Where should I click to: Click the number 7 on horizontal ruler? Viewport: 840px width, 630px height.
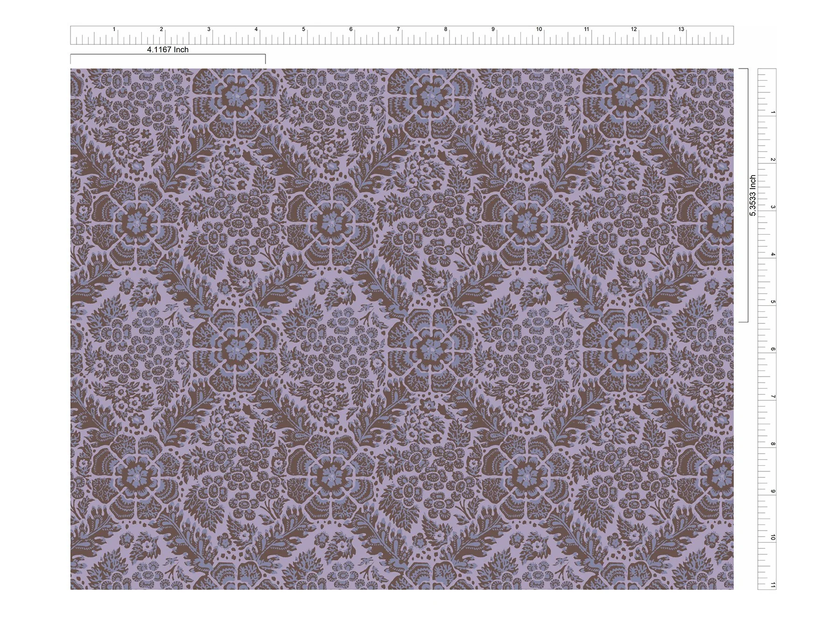pyautogui.click(x=398, y=29)
